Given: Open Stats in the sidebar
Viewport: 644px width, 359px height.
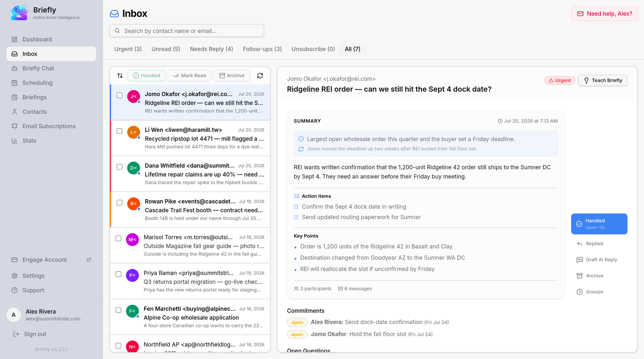Looking at the screenshot, I should point(51,141).
